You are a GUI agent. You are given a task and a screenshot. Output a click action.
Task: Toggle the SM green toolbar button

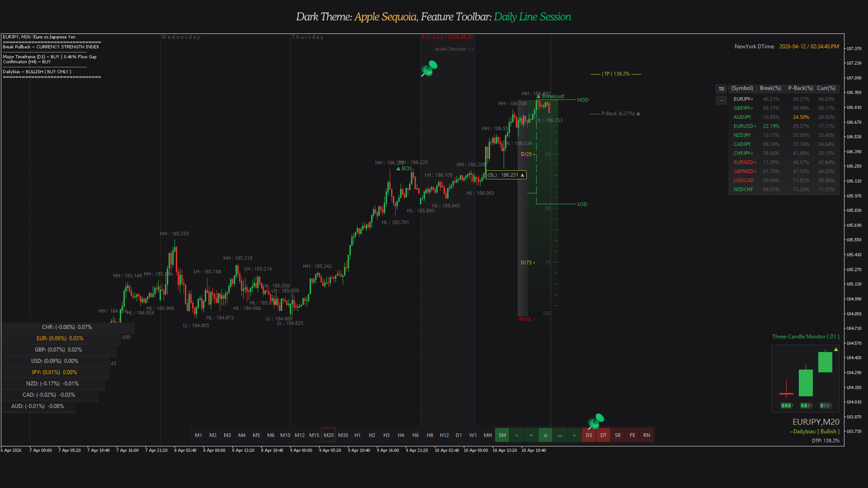coord(502,435)
